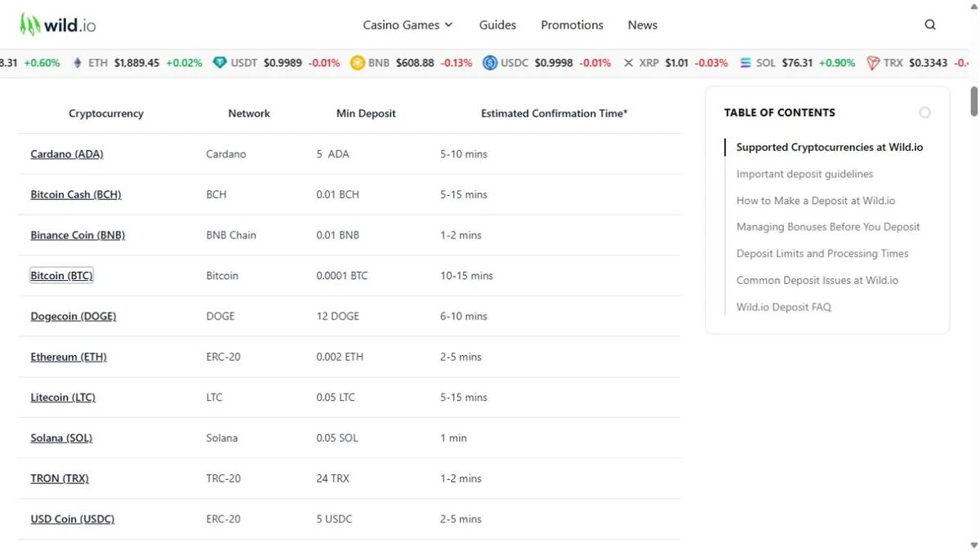The height and width of the screenshot is (551, 980).
Task: Open the Bitcoin (BTC) link
Action: 61,276
